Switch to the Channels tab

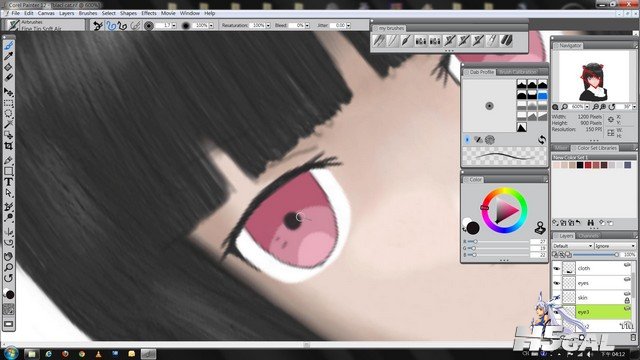coord(588,236)
